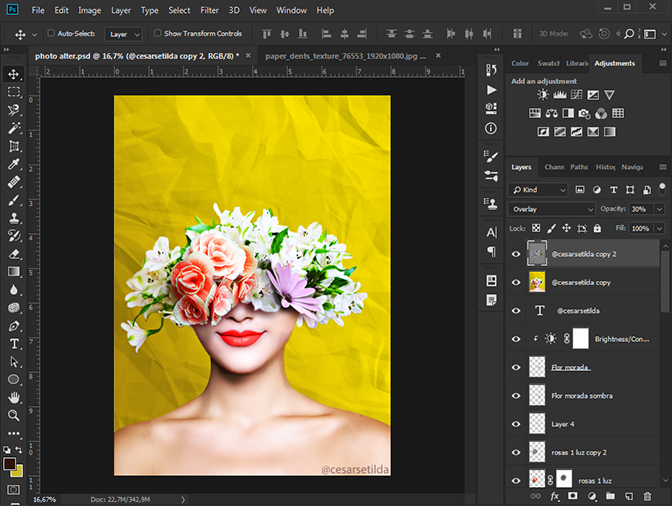Select the History Brush tool
This screenshot has width=672, height=506.
tap(14, 236)
